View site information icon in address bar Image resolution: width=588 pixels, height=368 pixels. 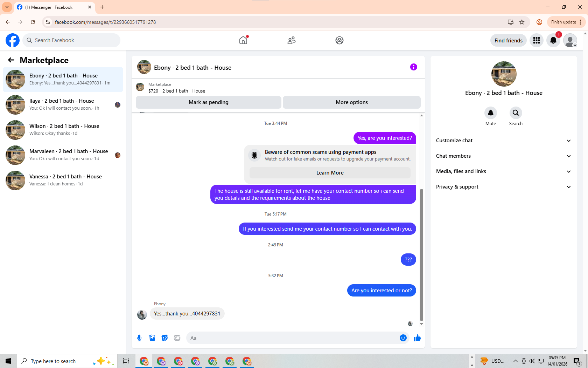48,22
